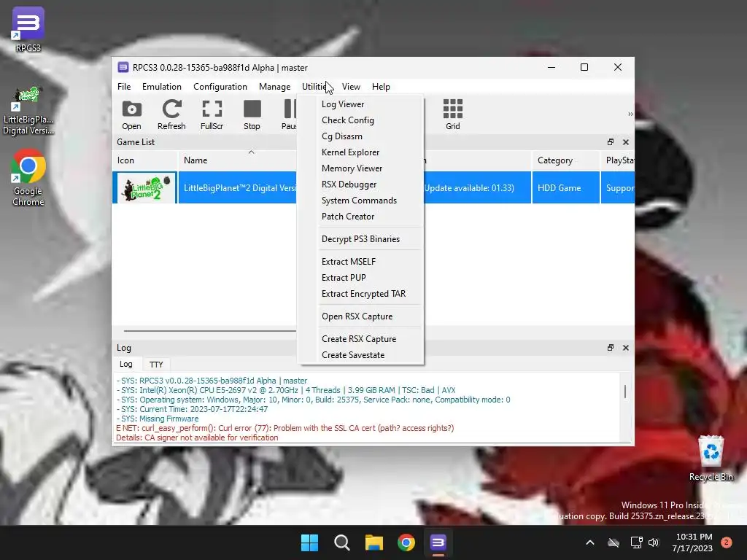Viewport: 747px width, 560px height.
Task: Choose Extract Encrypted TAR
Action: pyautogui.click(x=361, y=294)
